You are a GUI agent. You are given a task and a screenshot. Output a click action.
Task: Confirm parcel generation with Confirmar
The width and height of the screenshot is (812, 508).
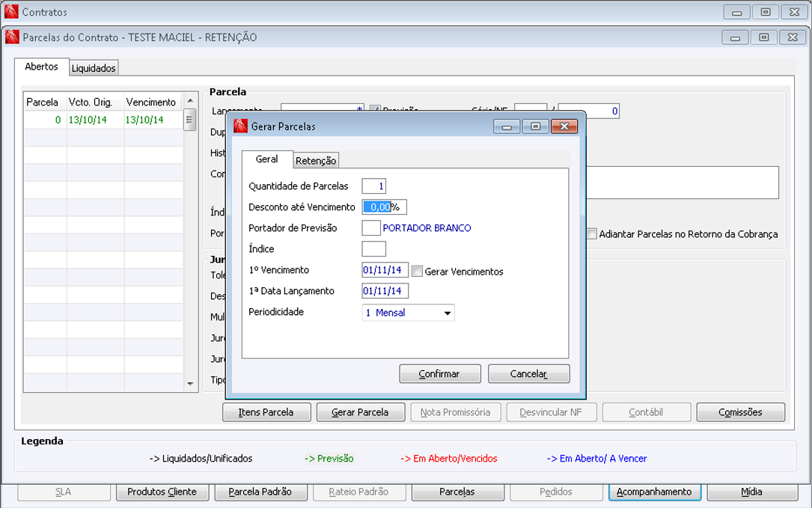pyautogui.click(x=439, y=374)
